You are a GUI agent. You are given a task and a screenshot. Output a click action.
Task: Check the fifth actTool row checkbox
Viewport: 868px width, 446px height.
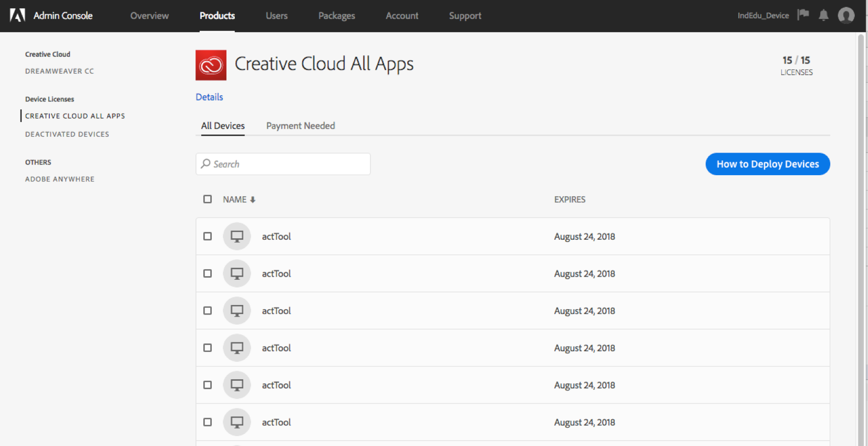pos(208,385)
